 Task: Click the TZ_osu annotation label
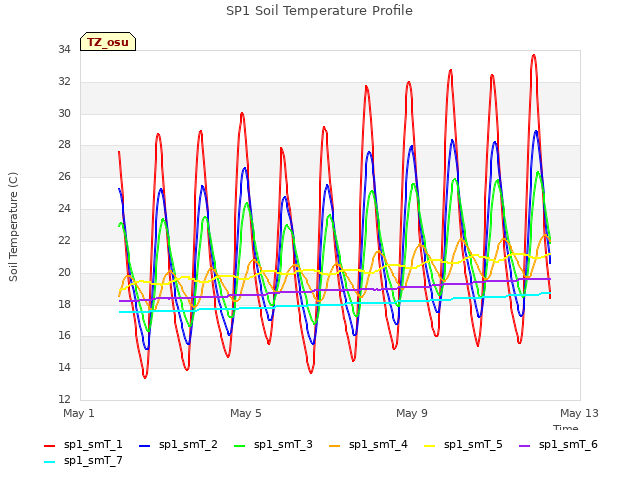tap(108, 42)
